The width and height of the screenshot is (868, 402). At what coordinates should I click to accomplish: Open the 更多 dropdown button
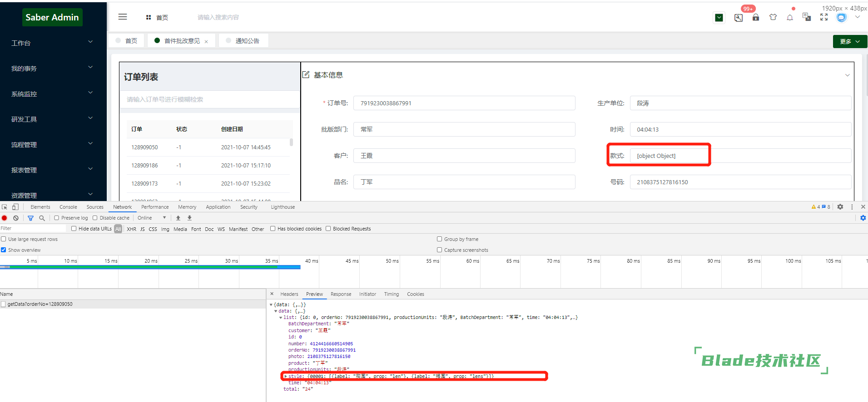(x=850, y=41)
